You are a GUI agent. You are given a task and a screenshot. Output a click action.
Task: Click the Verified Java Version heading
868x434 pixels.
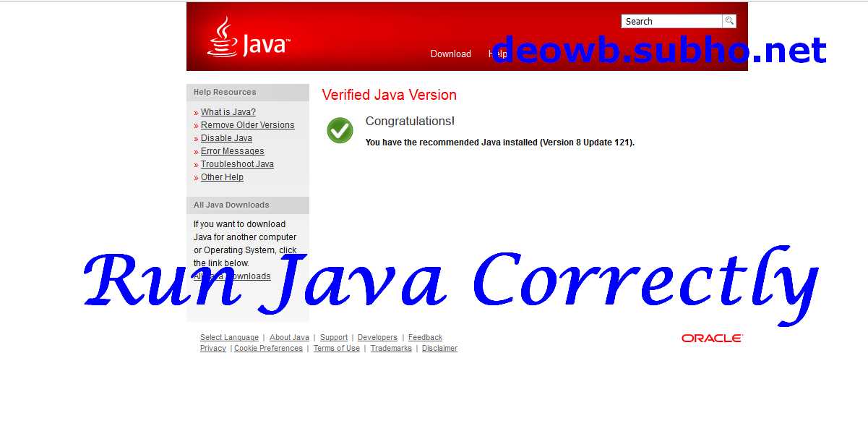[x=389, y=95]
